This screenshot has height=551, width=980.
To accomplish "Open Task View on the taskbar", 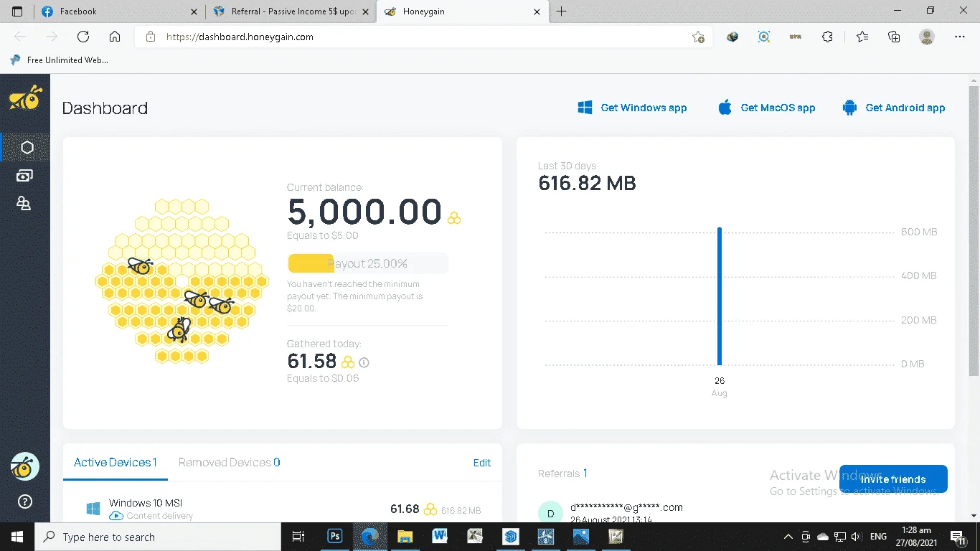I will [x=298, y=536].
